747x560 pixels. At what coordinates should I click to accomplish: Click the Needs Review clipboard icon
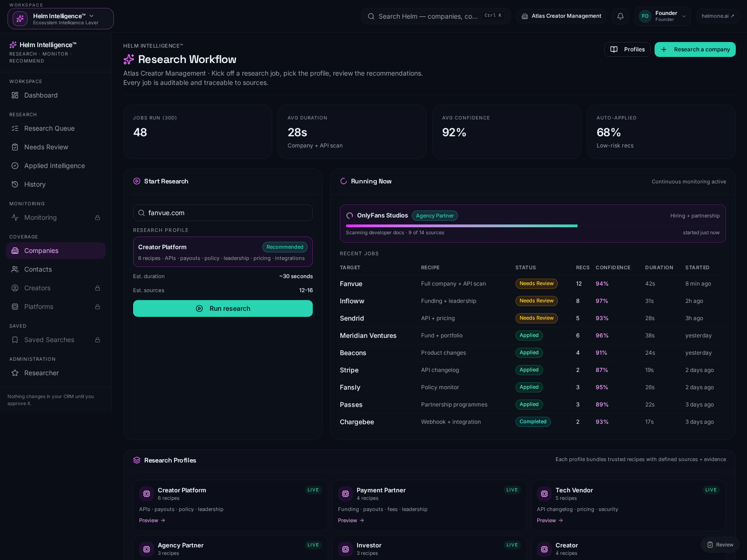coord(15,147)
